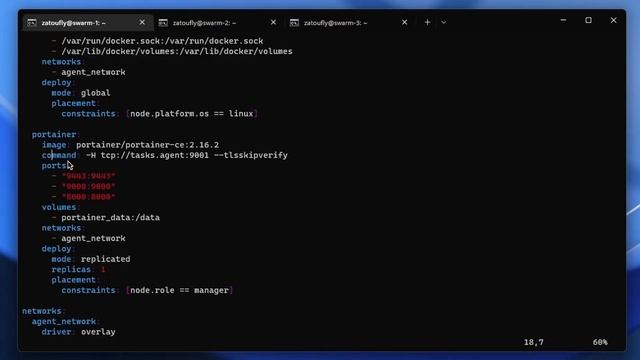Open a new terminal tab
This screenshot has height=360, width=640.
coord(427,22)
